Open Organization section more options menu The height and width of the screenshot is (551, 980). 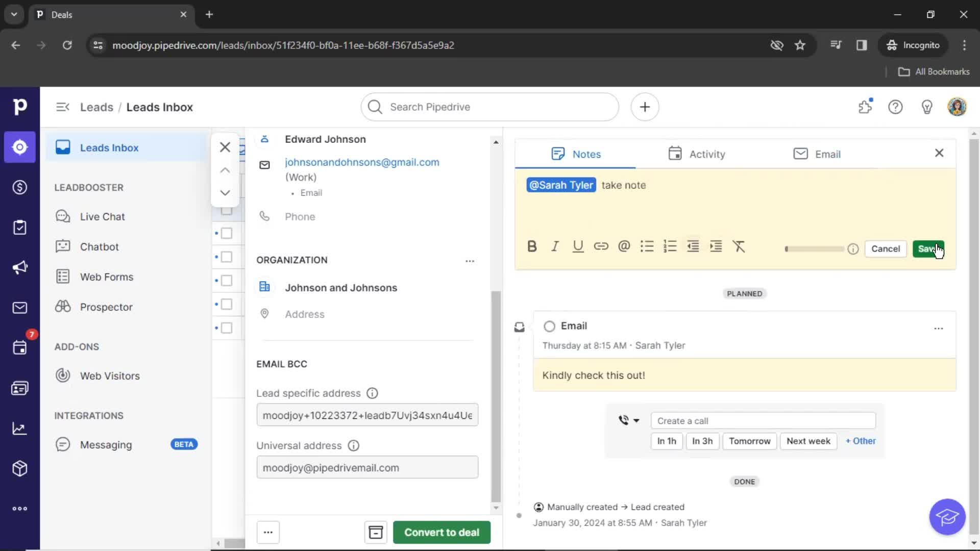tap(470, 261)
